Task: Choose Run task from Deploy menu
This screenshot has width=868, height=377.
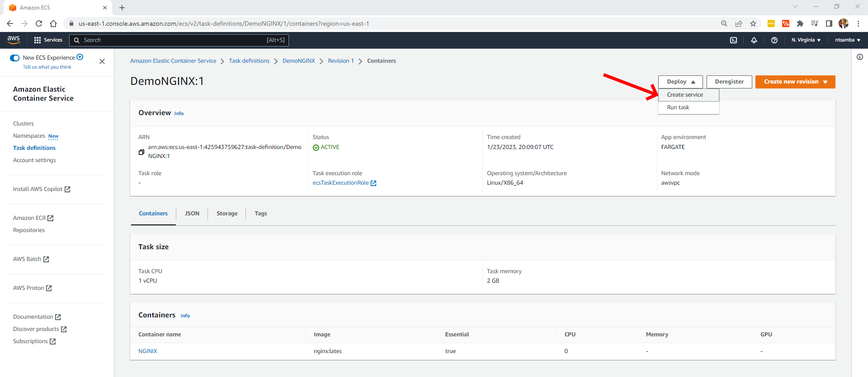Action: click(x=678, y=107)
